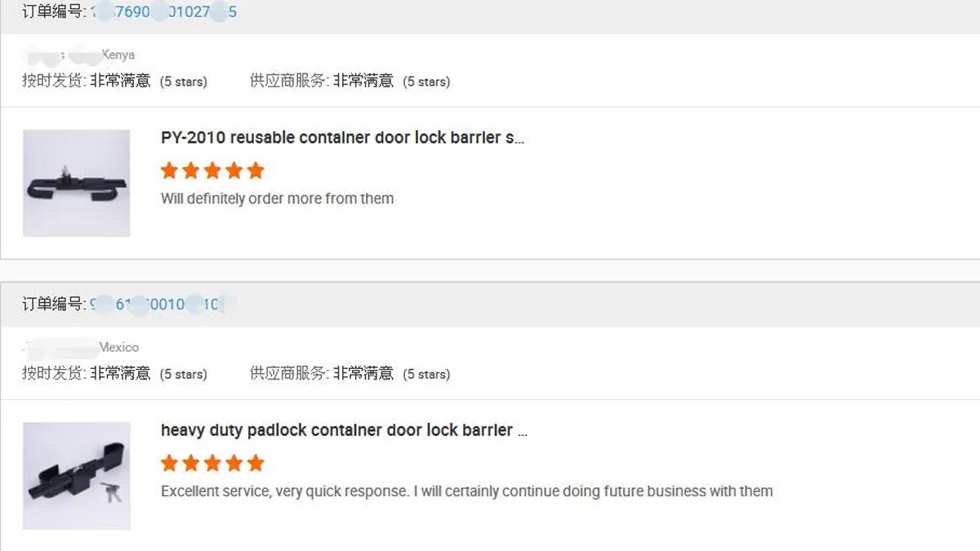
Task: Click the third star of padlock rating
Action: [212, 464]
